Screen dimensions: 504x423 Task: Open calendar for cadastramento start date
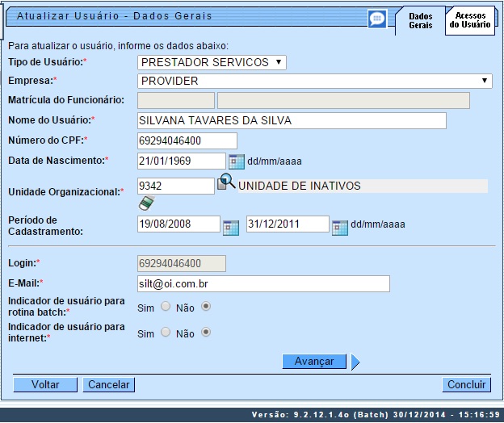click(x=231, y=225)
